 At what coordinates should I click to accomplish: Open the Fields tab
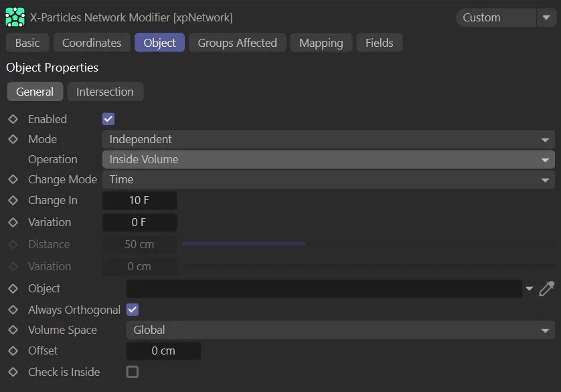click(379, 43)
